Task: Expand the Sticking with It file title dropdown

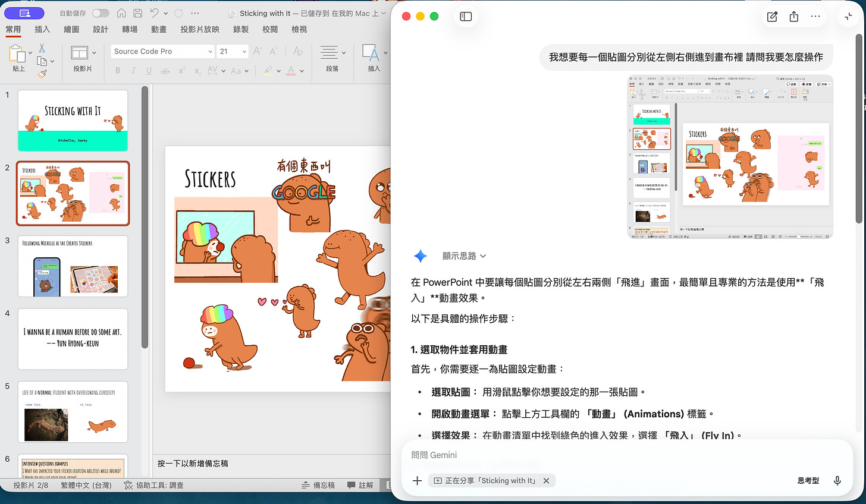Action: point(383,13)
